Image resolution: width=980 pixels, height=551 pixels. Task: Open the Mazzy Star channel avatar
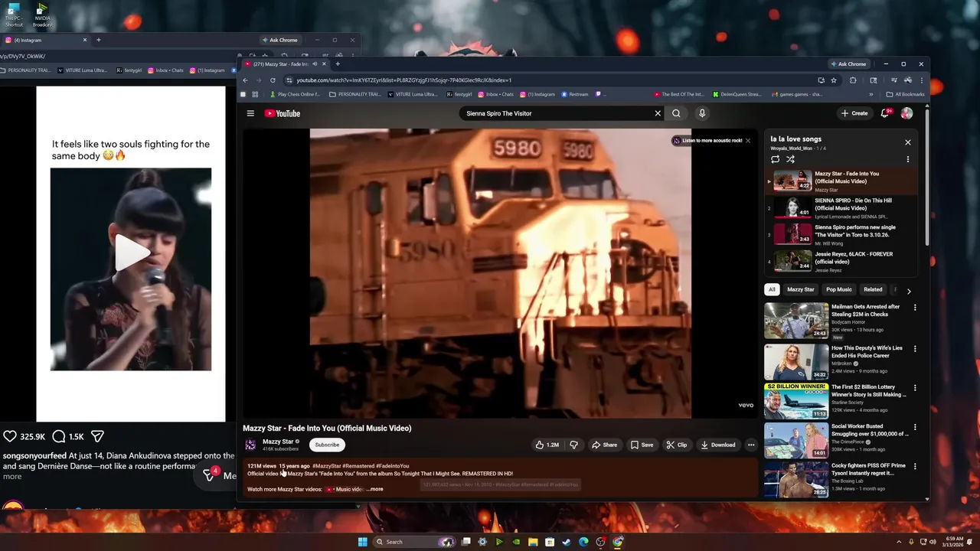(x=250, y=445)
